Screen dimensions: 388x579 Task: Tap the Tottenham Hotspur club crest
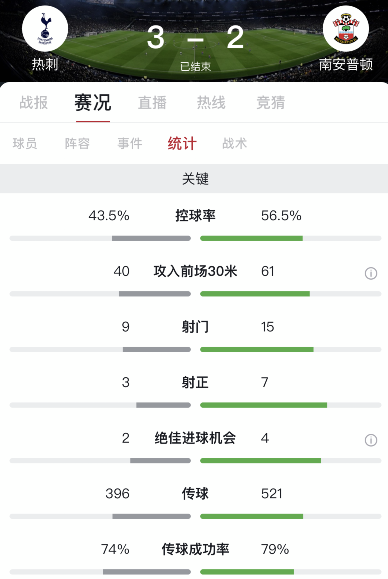point(45,28)
